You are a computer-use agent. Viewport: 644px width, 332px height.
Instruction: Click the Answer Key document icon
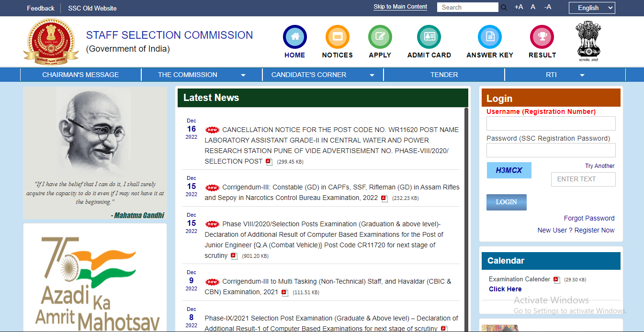coord(490,37)
